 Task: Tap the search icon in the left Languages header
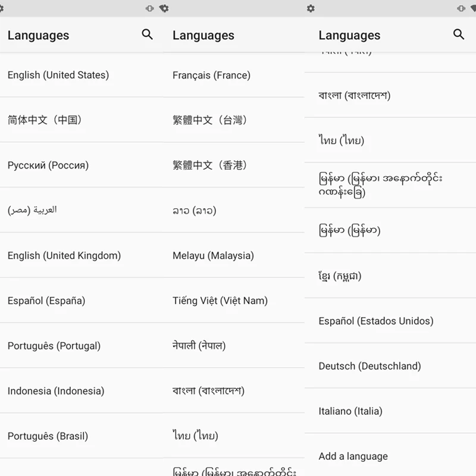click(x=147, y=35)
